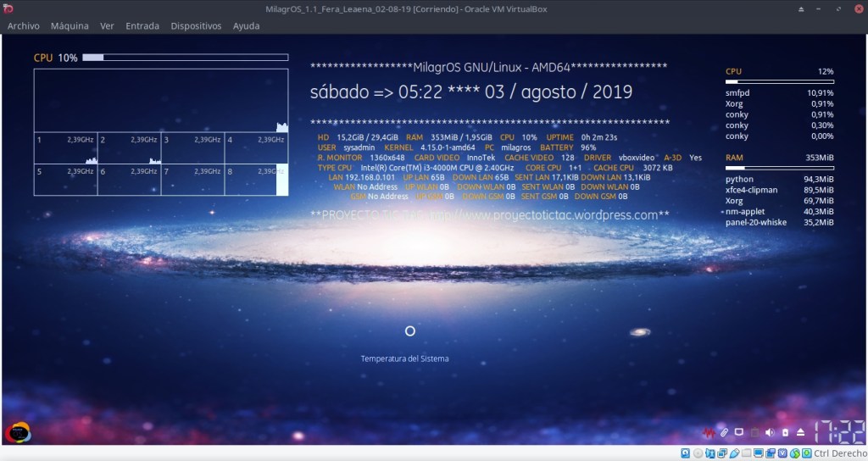Open the Ver menu
Screen dimensions: 868x461
pos(107,26)
